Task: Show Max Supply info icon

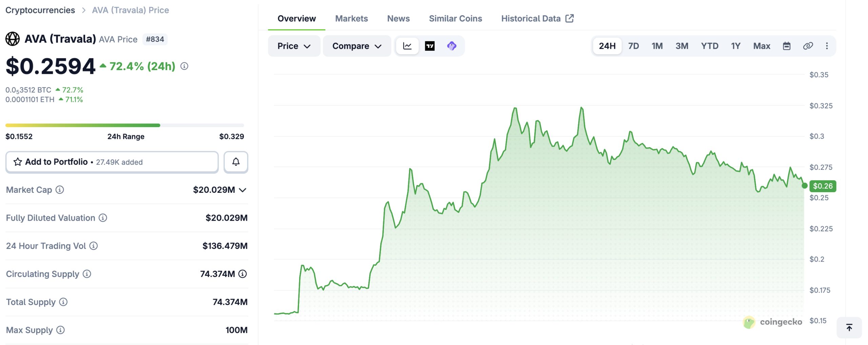Action: point(60,330)
